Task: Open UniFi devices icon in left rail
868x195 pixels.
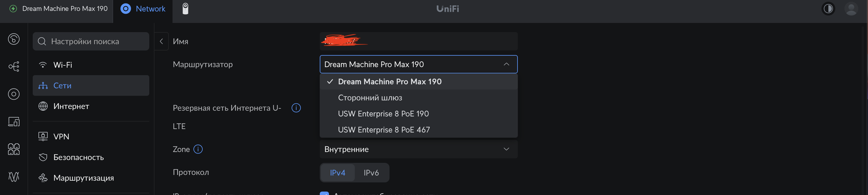Action: point(14,94)
